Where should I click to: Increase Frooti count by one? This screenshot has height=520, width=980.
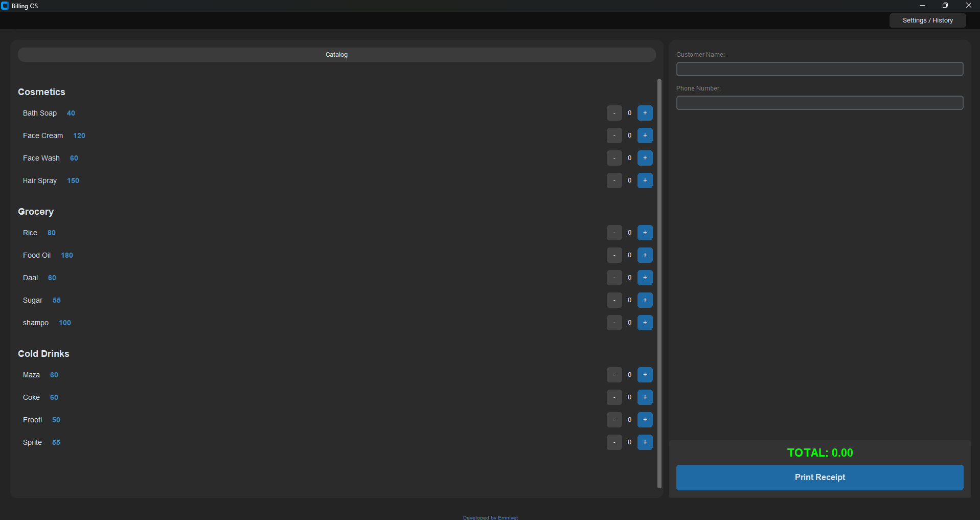click(x=645, y=420)
